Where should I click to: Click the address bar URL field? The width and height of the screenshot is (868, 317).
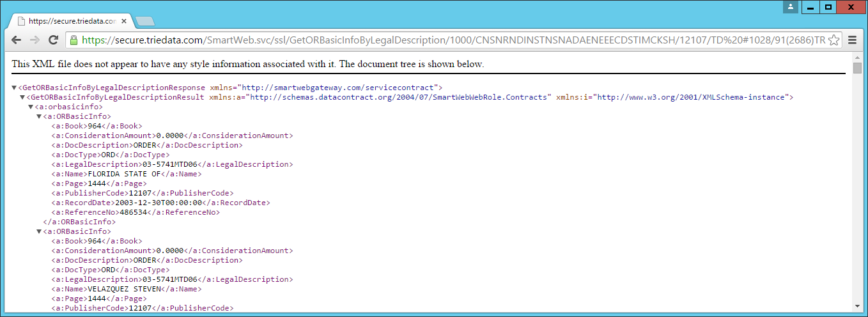click(447, 40)
